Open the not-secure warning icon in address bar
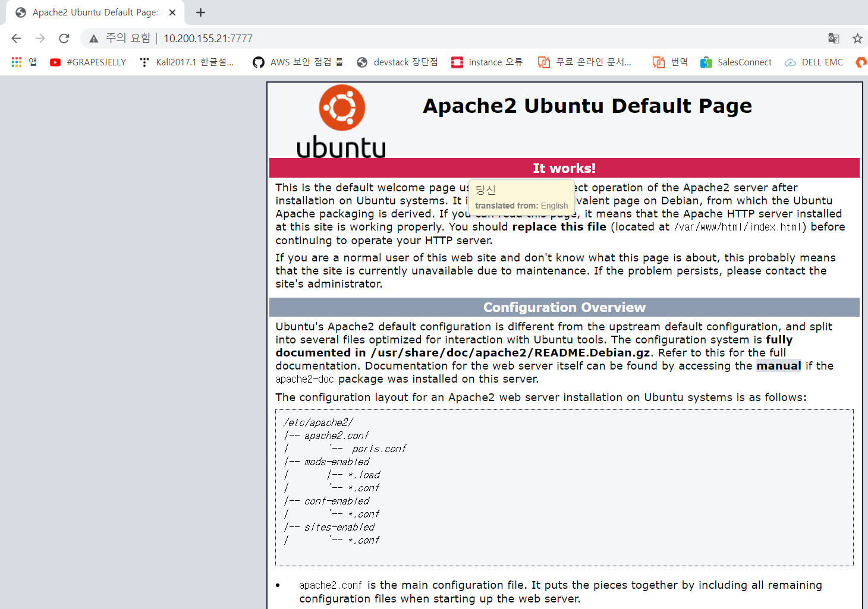Screen dimensions: 868x609 [93, 39]
